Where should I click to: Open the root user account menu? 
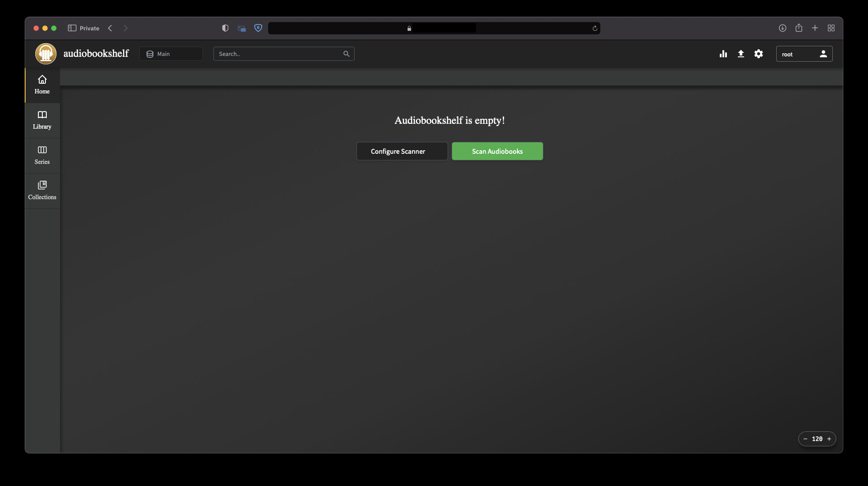[804, 54]
